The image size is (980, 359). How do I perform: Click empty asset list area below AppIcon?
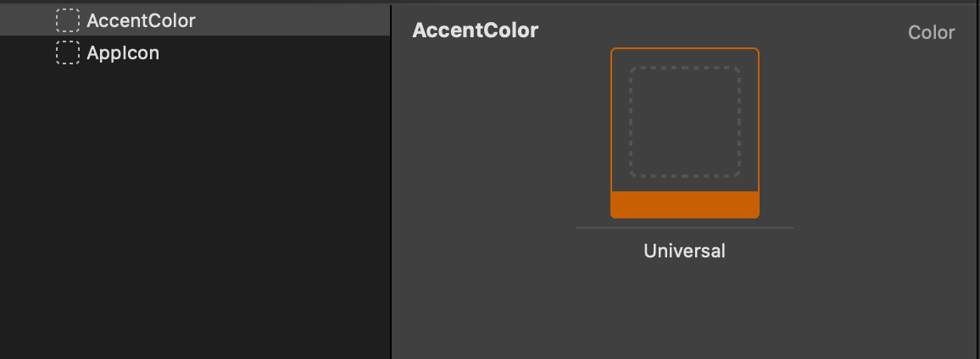(x=195, y=212)
